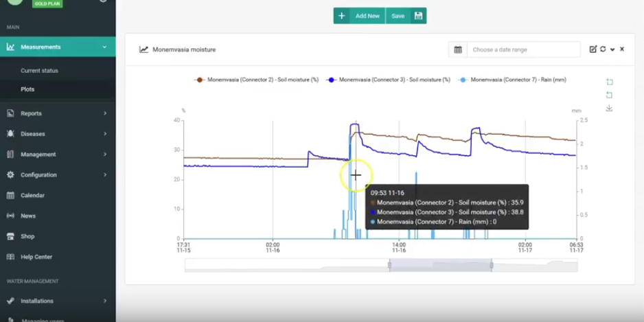Download the chart as image

[x=609, y=108]
